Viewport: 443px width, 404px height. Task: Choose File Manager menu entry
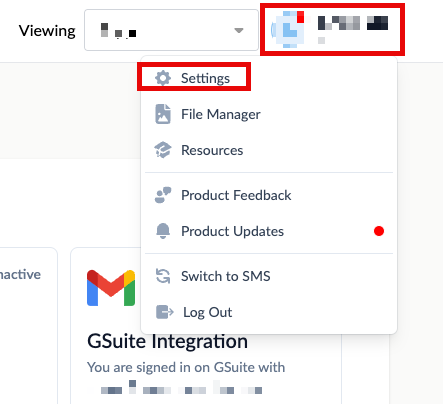(269, 114)
